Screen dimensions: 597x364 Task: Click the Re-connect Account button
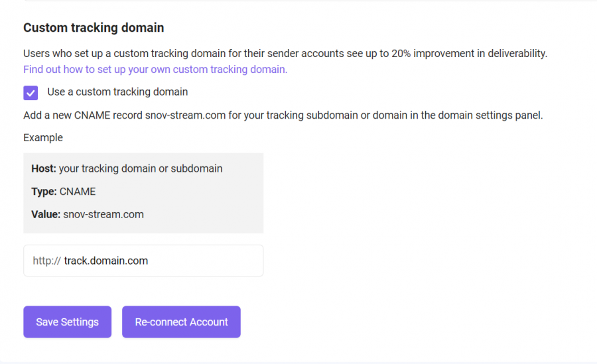(x=181, y=322)
